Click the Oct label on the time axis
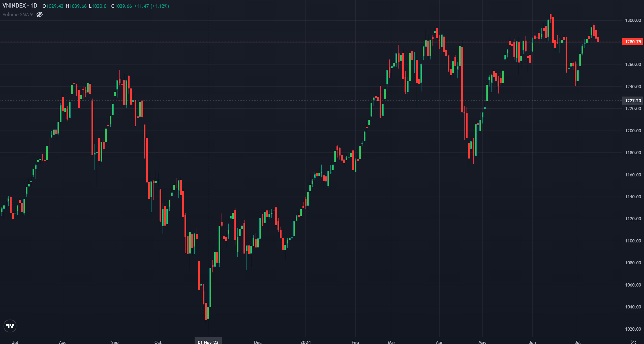The height and width of the screenshot is (344, 644). (158, 342)
